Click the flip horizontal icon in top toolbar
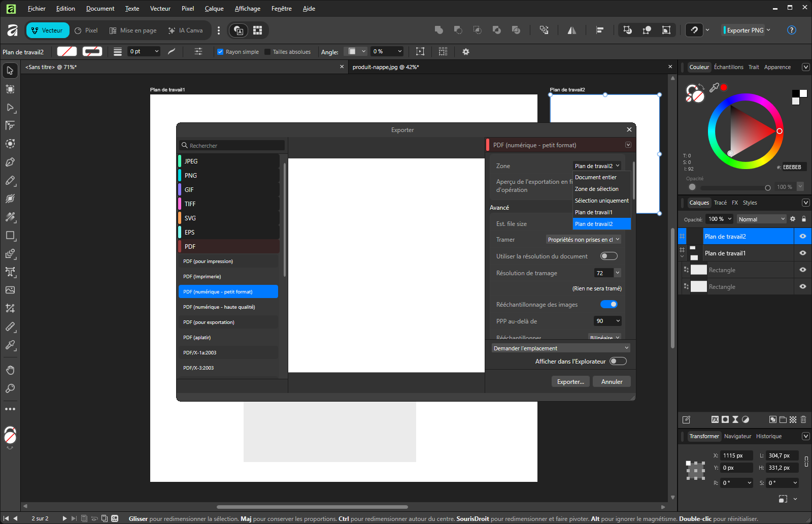Image resolution: width=812 pixels, height=524 pixels. coord(572,30)
